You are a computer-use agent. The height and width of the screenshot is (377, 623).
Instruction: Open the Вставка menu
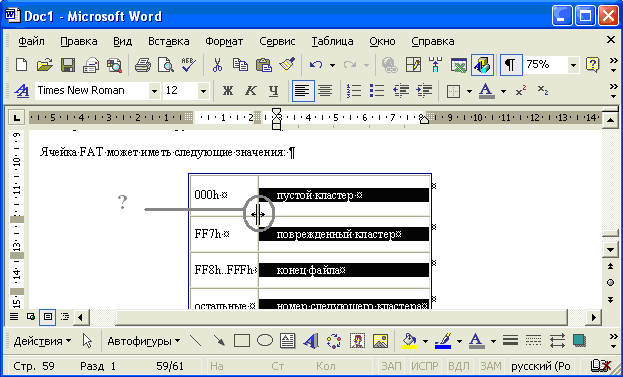click(168, 41)
